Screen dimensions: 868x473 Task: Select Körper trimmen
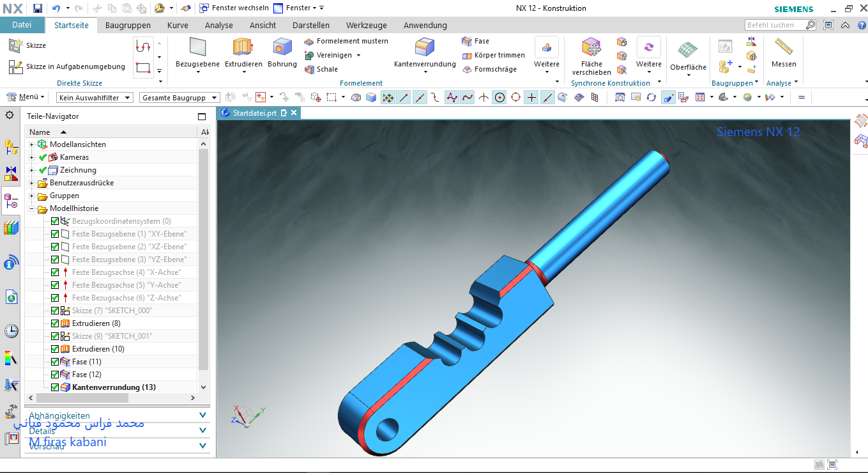point(493,55)
